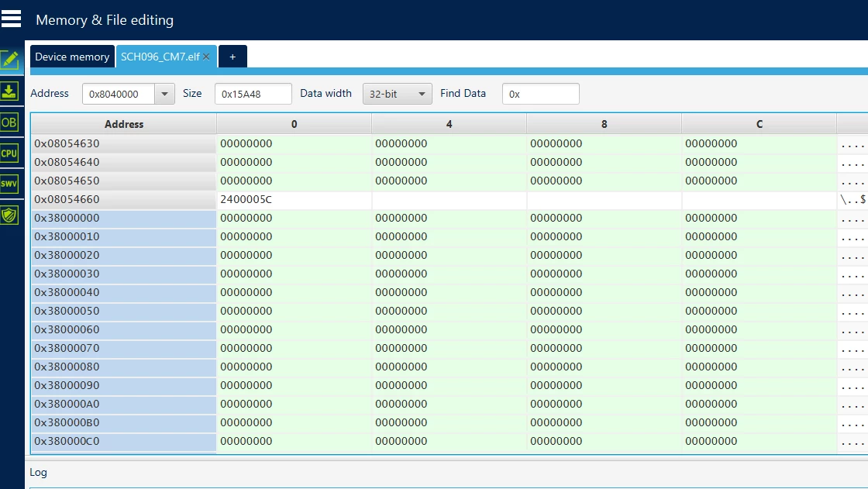Select the SCH096_CM7.elf tab
The height and width of the screenshot is (489, 868).
coord(160,57)
